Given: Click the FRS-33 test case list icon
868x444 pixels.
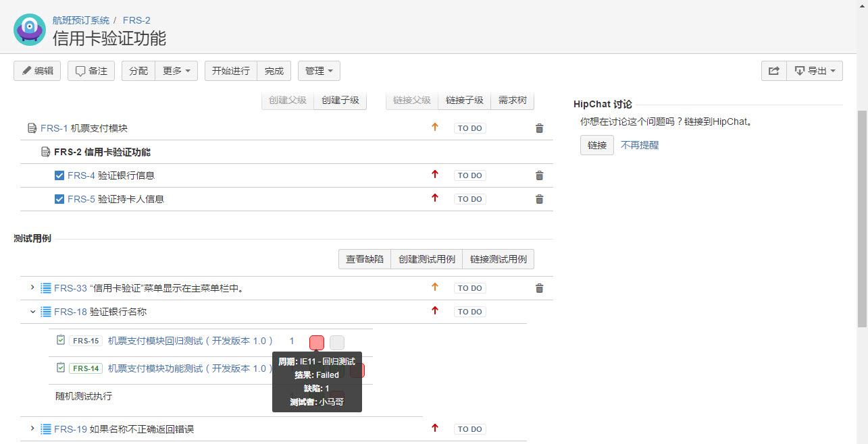Looking at the screenshot, I should pos(46,288).
